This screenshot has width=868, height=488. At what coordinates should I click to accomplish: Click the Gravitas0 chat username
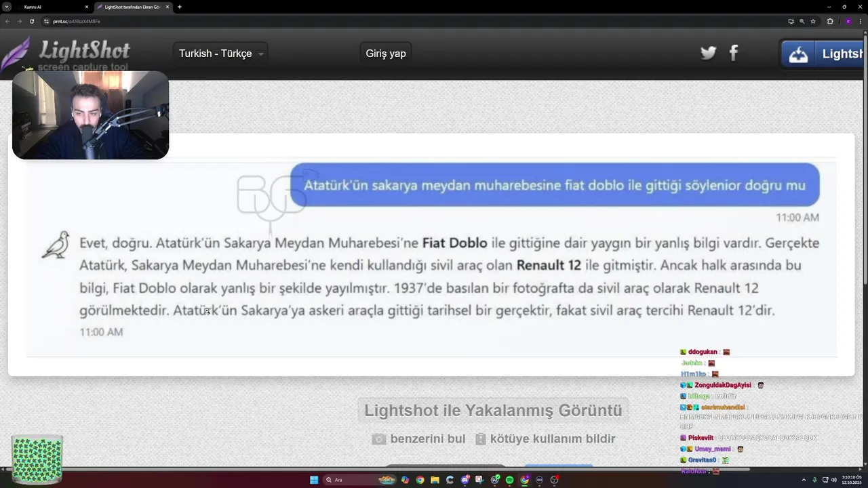pyautogui.click(x=702, y=460)
